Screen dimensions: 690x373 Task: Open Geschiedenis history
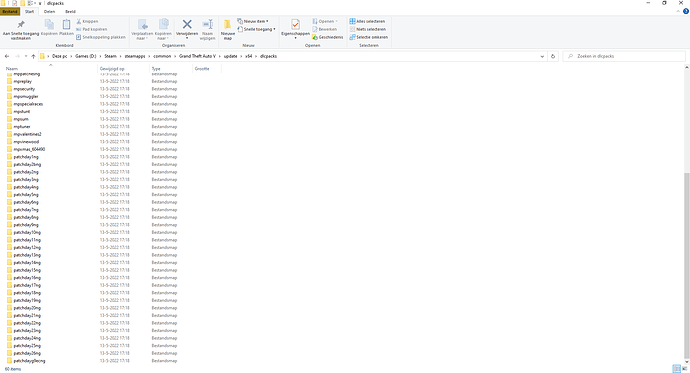pos(327,37)
